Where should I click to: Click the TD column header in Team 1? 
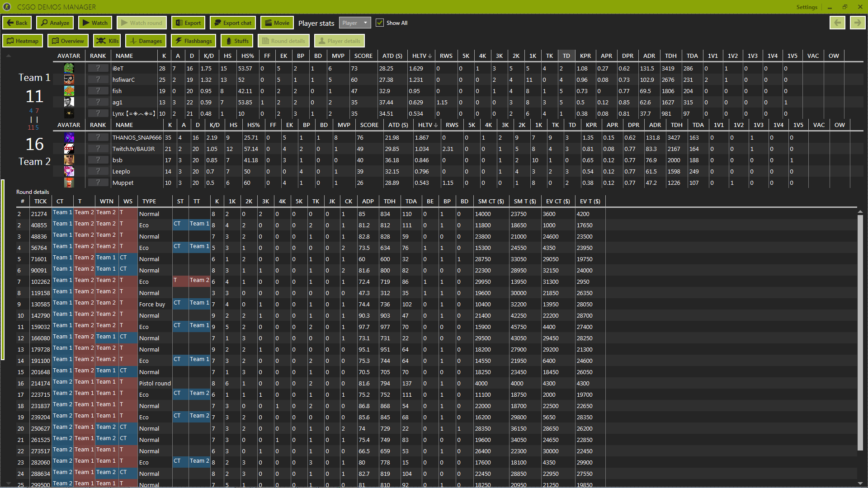coord(566,56)
